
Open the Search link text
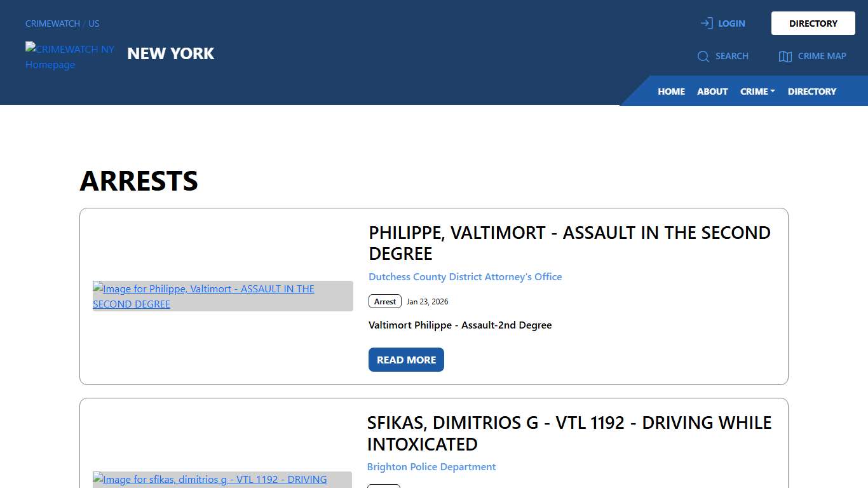731,56
